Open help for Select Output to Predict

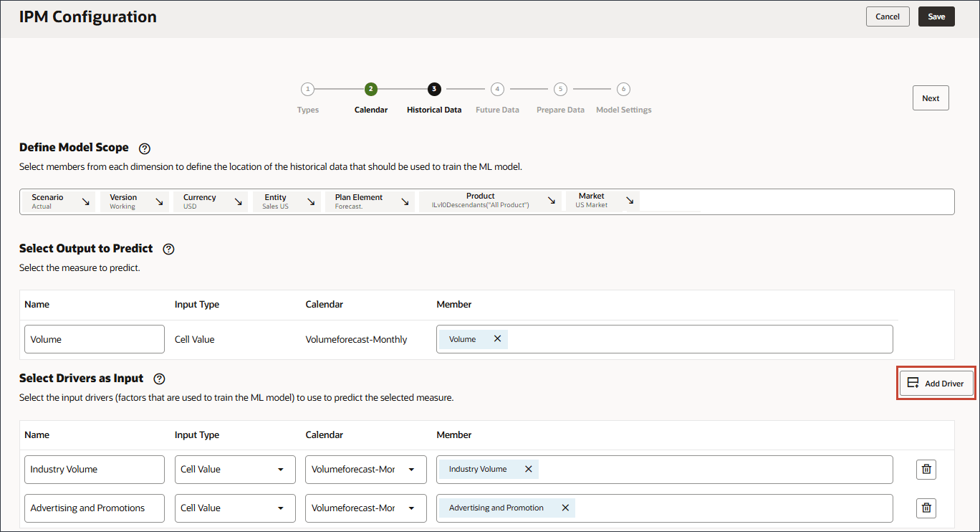(x=169, y=250)
